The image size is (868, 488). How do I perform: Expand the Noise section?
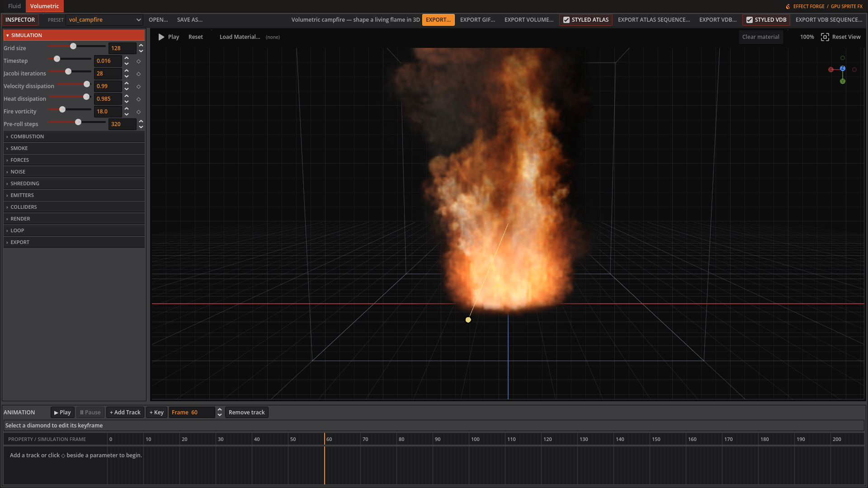pyautogui.click(x=74, y=172)
